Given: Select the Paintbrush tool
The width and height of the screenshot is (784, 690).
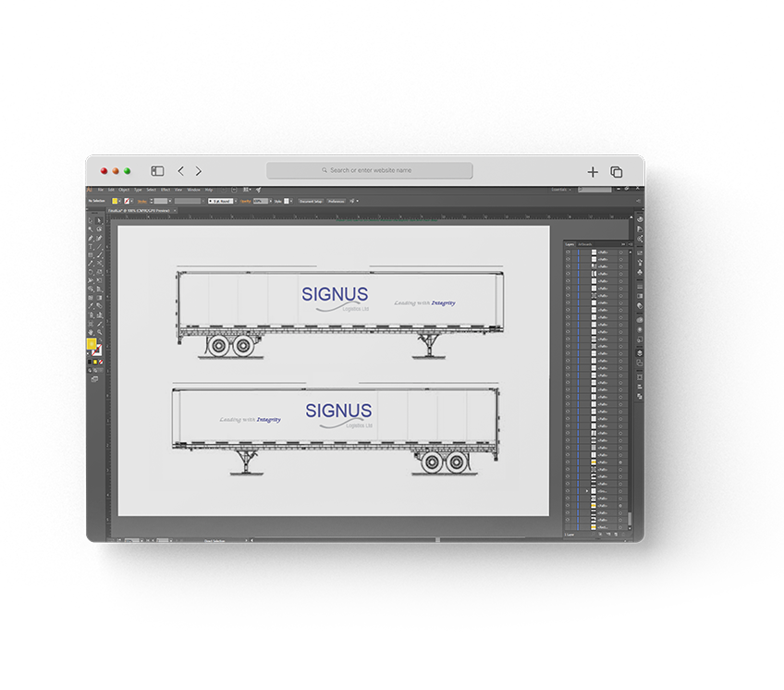Looking at the screenshot, I should coord(100,255).
